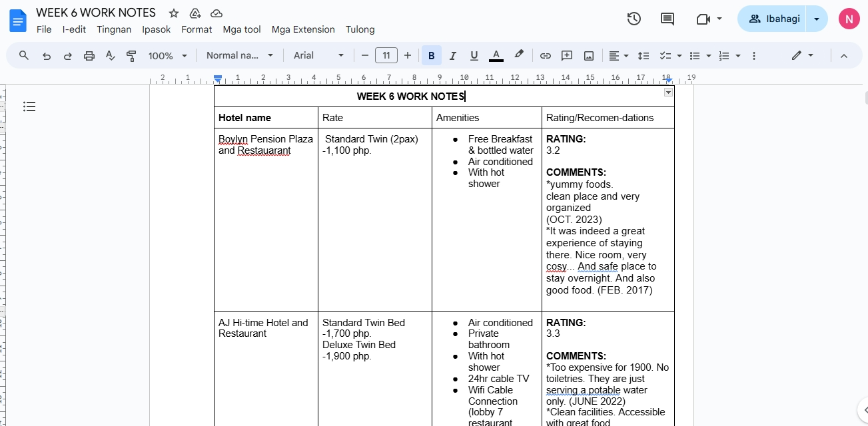This screenshot has height=426, width=868.
Task: Open the text color picker
Action: [496, 55]
